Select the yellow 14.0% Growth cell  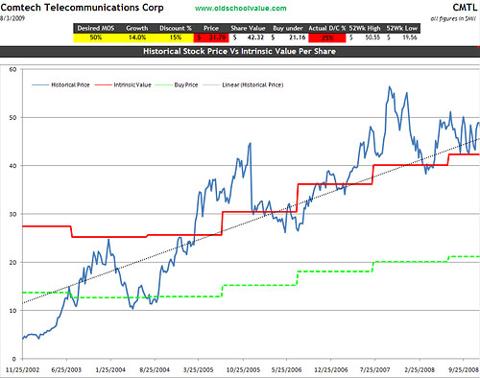[x=137, y=38]
